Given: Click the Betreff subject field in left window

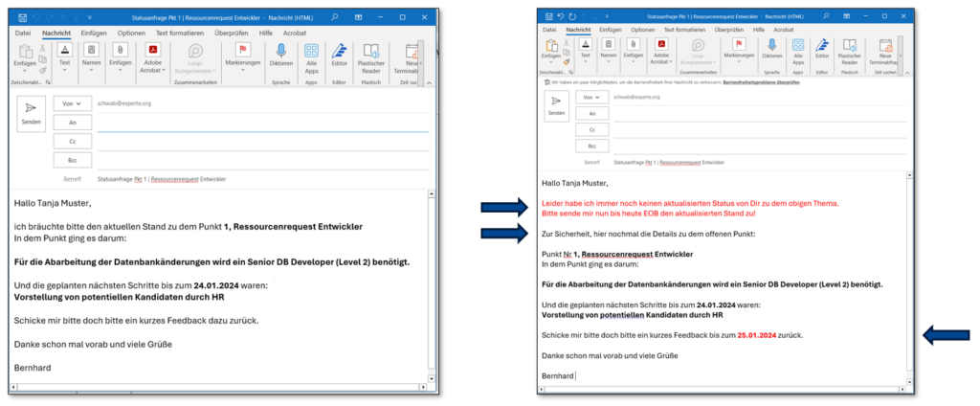Looking at the screenshot, I should (x=262, y=179).
